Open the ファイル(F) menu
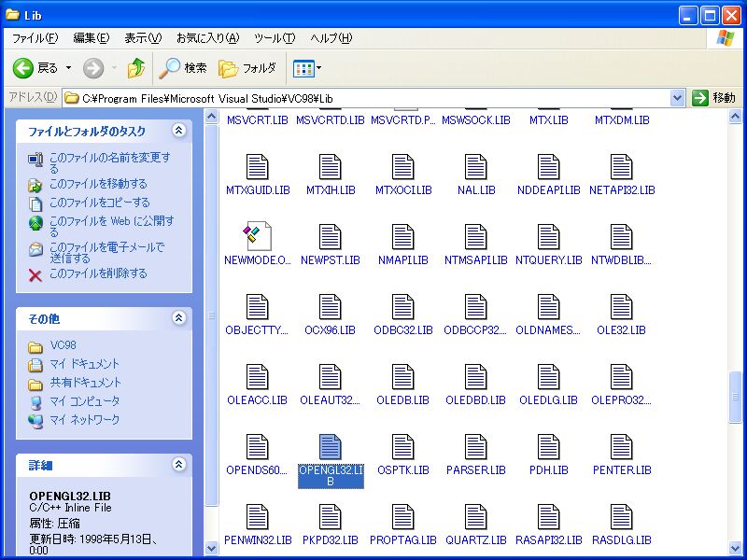747x560 pixels. tap(35, 38)
